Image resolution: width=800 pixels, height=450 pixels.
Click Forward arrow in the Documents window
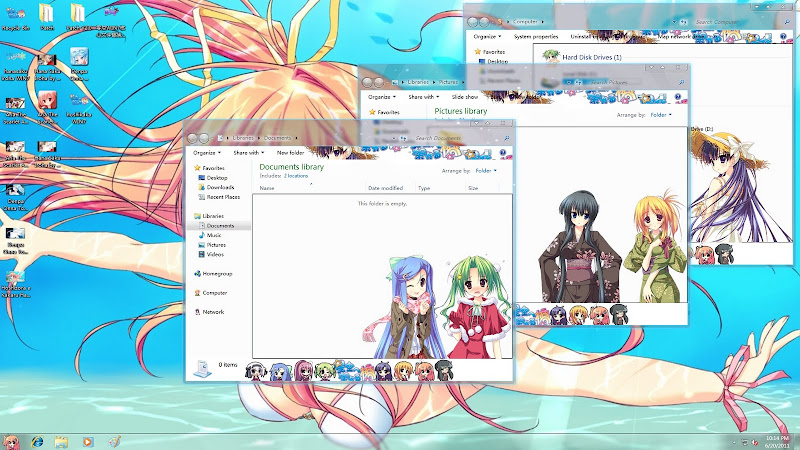click(204, 138)
